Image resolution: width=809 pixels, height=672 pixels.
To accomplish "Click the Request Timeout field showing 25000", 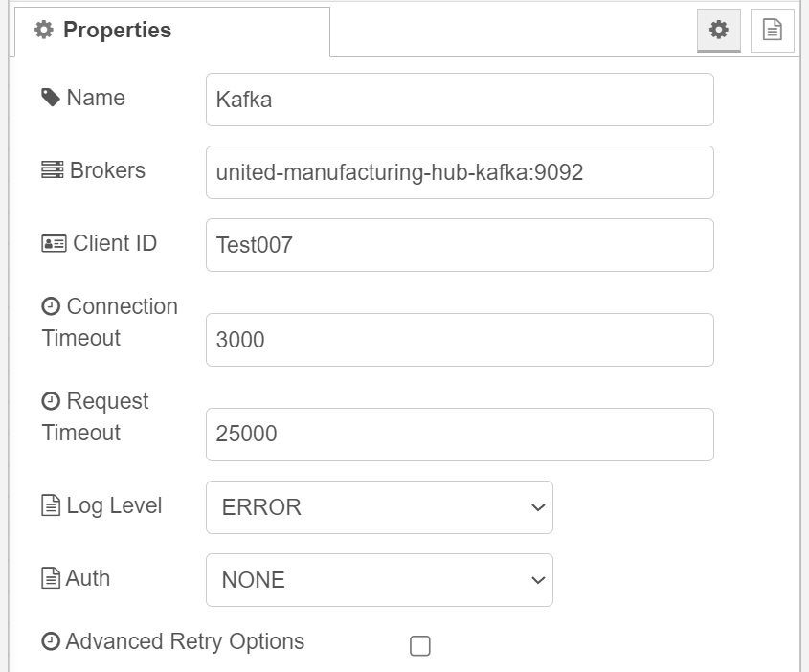I will (x=460, y=434).
